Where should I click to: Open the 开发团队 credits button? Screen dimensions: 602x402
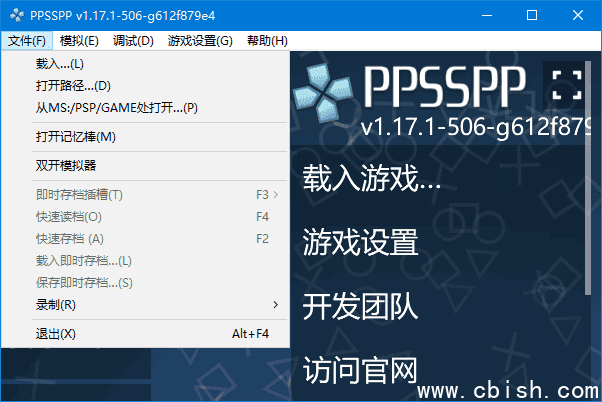click(x=360, y=305)
